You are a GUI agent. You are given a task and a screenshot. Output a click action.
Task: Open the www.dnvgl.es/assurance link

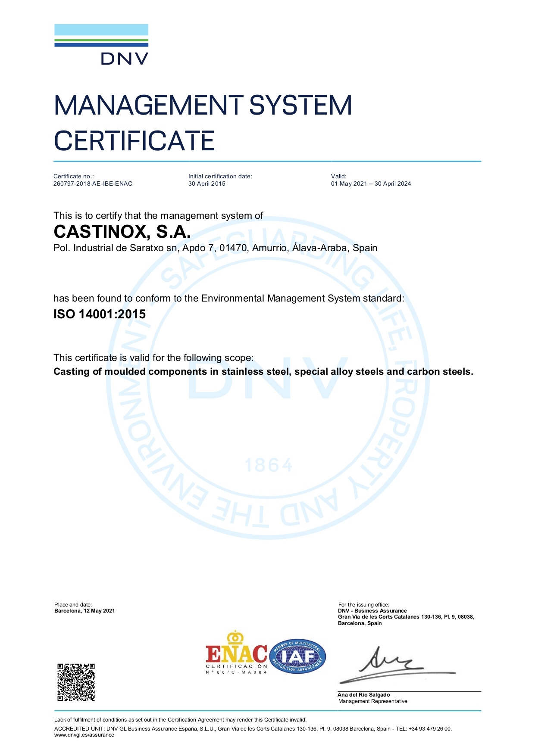pyautogui.click(x=84, y=735)
